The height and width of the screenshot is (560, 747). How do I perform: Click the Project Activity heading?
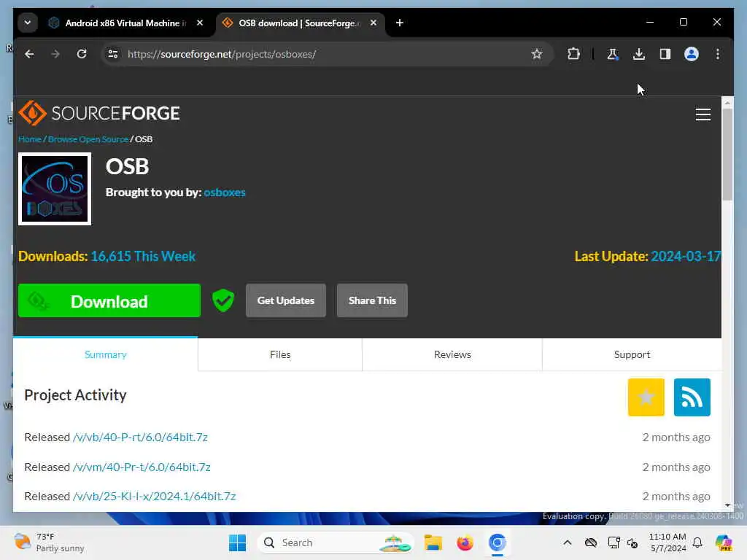(x=75, y=395)
